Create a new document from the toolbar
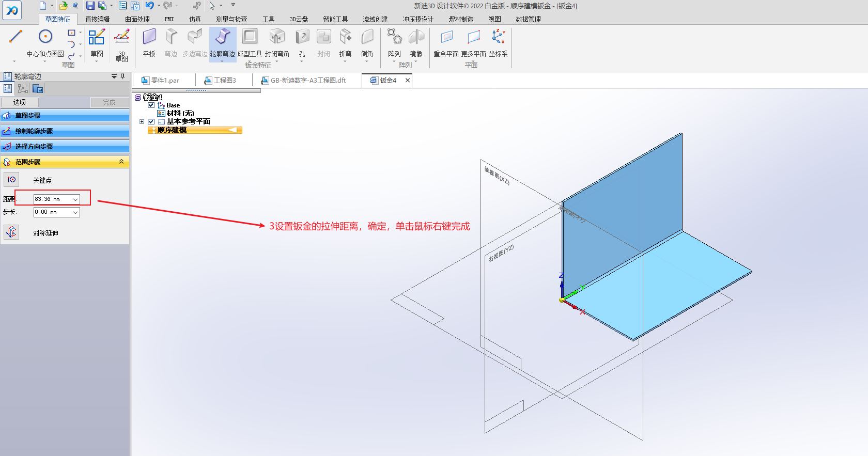868x456 pixels. click(x=43, y=6)
